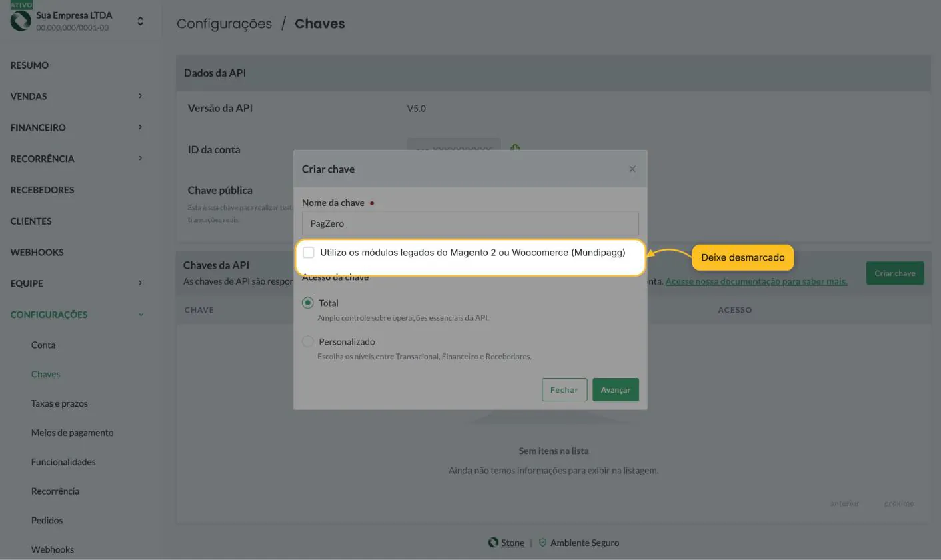Open Meios de pagamento settings
This screenshot has height=560, width=941.
click(x=72, y=433)
